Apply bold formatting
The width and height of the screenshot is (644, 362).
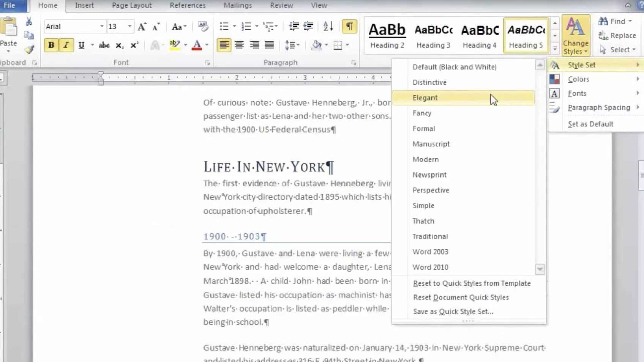click(51, 45)
